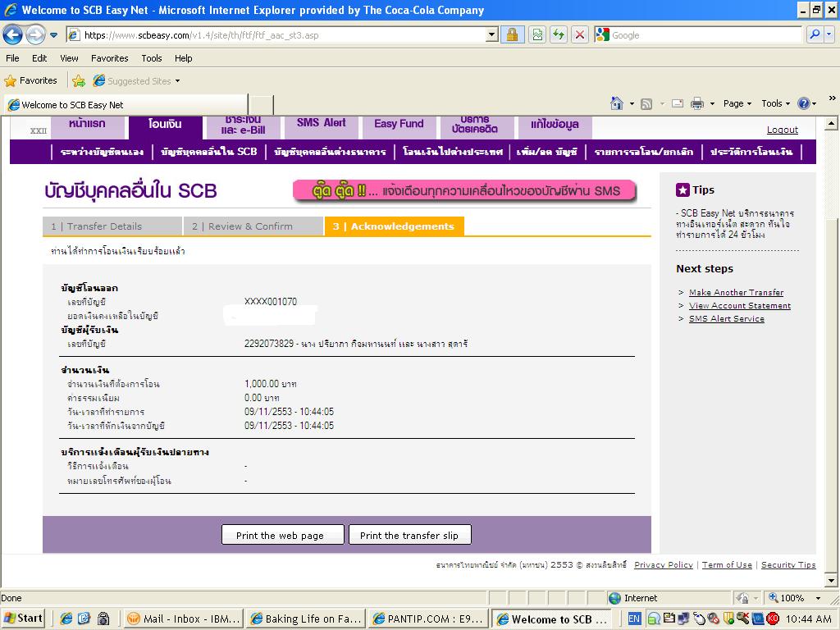The width and height of the screenshot is (840, 630).
Task: Click the RSS feeds icon
Action: click(646, 104)
